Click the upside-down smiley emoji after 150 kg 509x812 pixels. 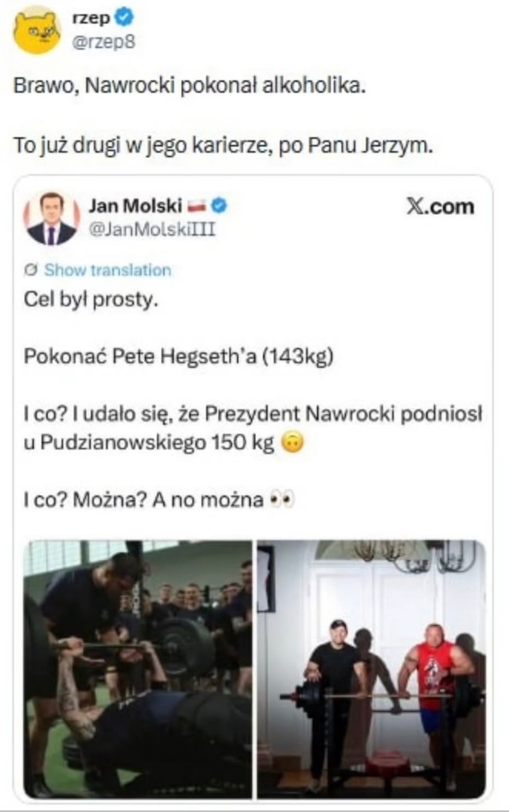tap(292, 443)
